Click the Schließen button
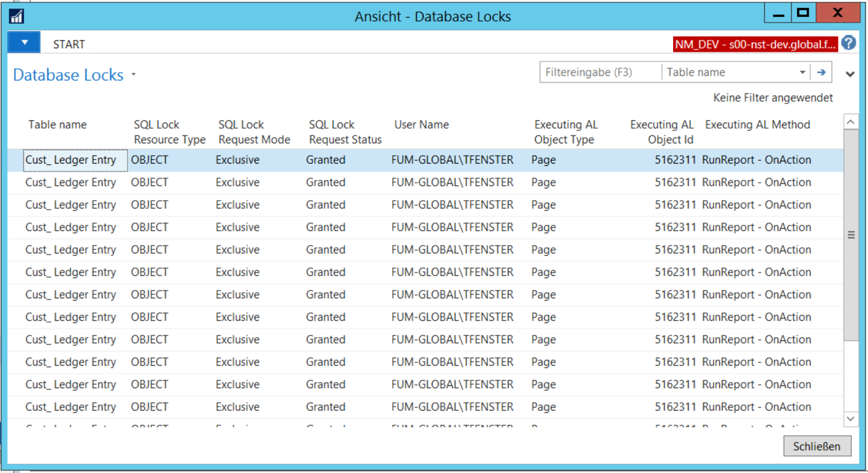Screen dimensions: 868x473 817,447
